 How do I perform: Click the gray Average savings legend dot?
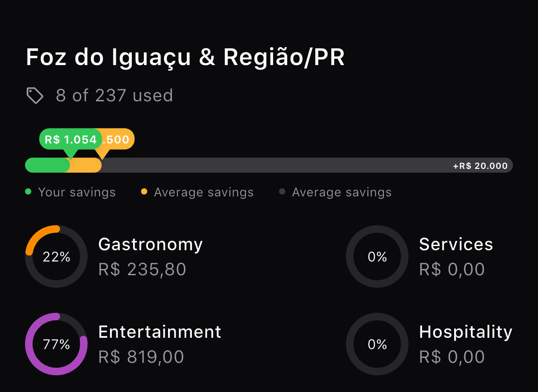pos(282,192)
